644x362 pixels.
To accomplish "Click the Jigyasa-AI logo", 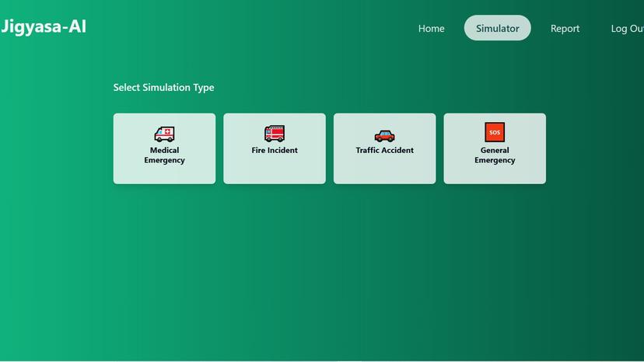I will 44,27.
